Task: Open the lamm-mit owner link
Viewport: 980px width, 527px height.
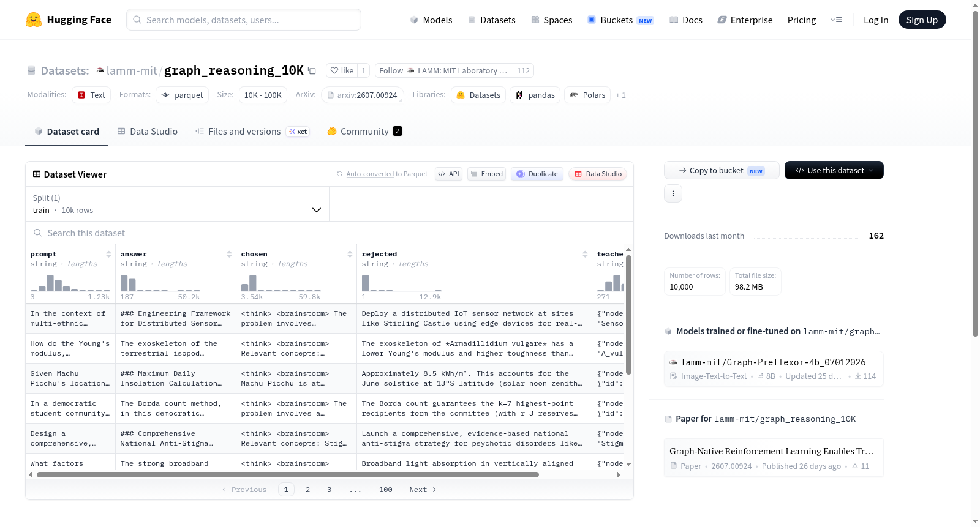Action: point(132,70)
